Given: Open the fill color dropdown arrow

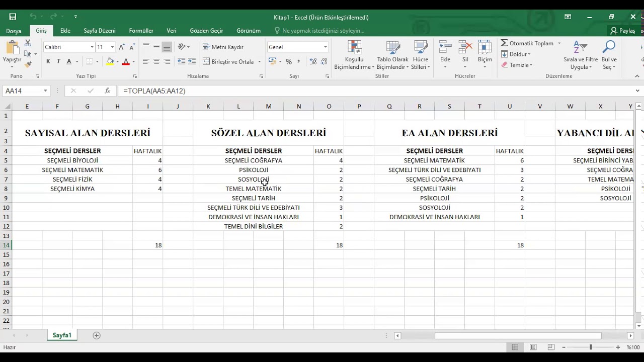Looking at the screenshot, I should pyautogui.click(x=117, y=62).
